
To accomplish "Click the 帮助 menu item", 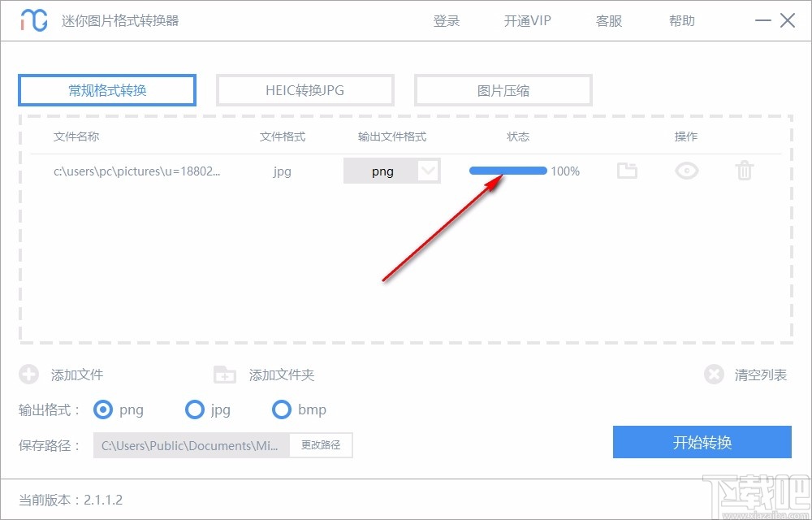I will click(681, 20).
